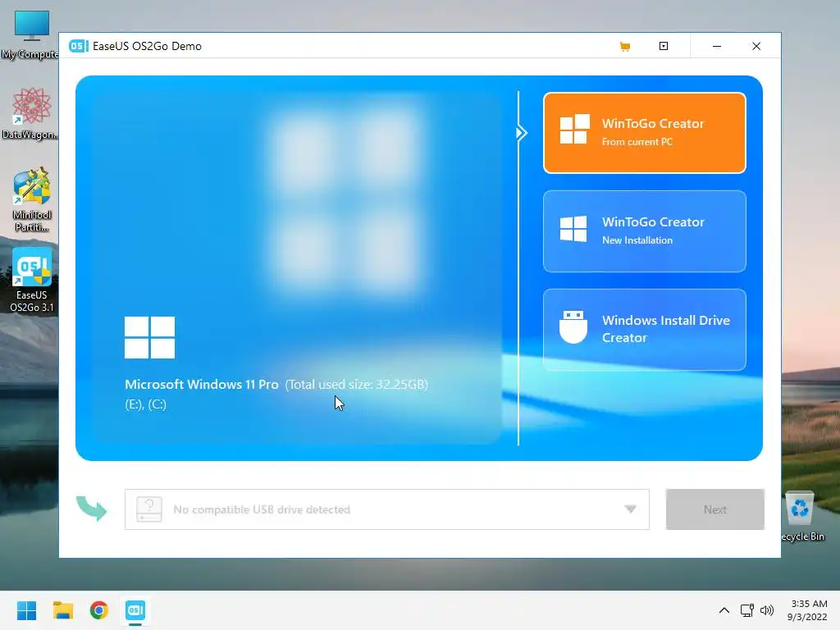Launch Google Chrome from the taskbar

click(99, 610)
